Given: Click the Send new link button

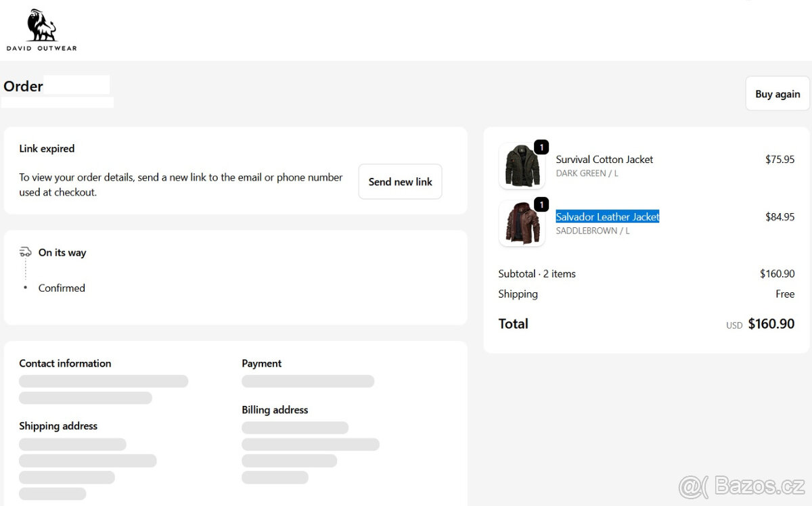Looking at the screenshot, I should pyautogui.click(x=400, y=181).
